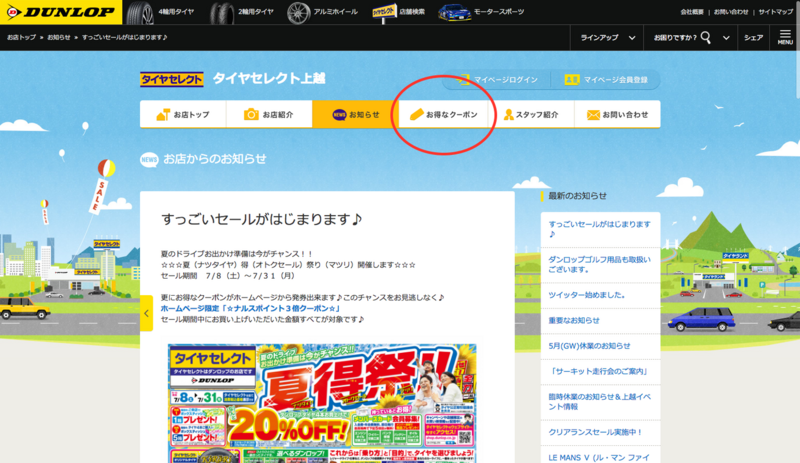Click the サイトマップ link
The image size is (800, 463).
776,12
